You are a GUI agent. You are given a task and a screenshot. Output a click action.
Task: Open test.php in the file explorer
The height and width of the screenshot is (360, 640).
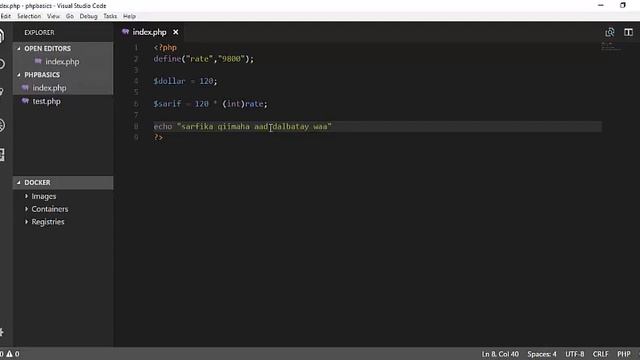pos(63,101)
